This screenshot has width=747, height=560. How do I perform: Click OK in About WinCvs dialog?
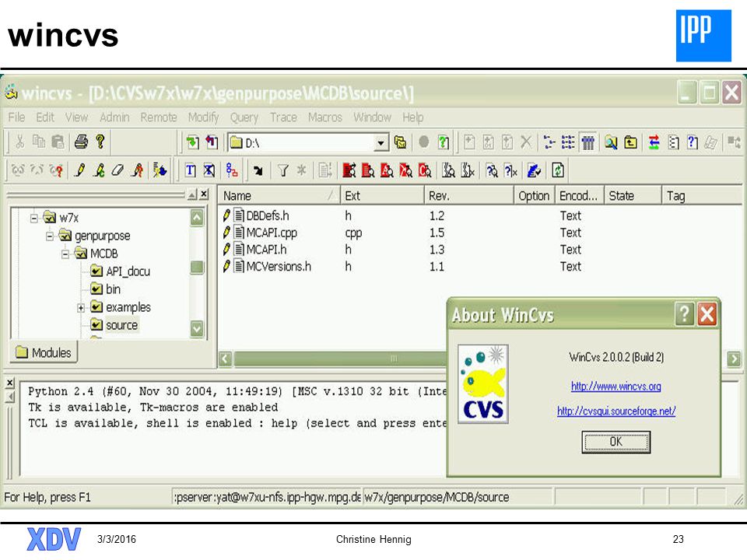tap(615, 442)
